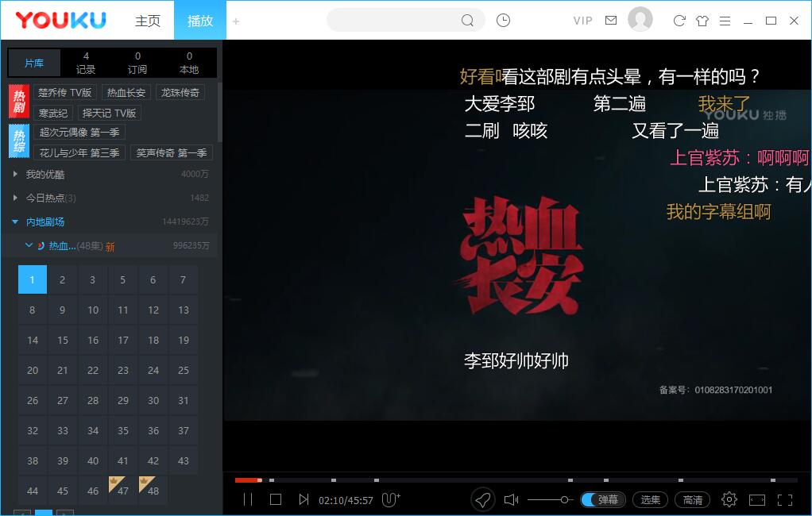
Task: Pause the video playback
Action: tap(248, 499)
